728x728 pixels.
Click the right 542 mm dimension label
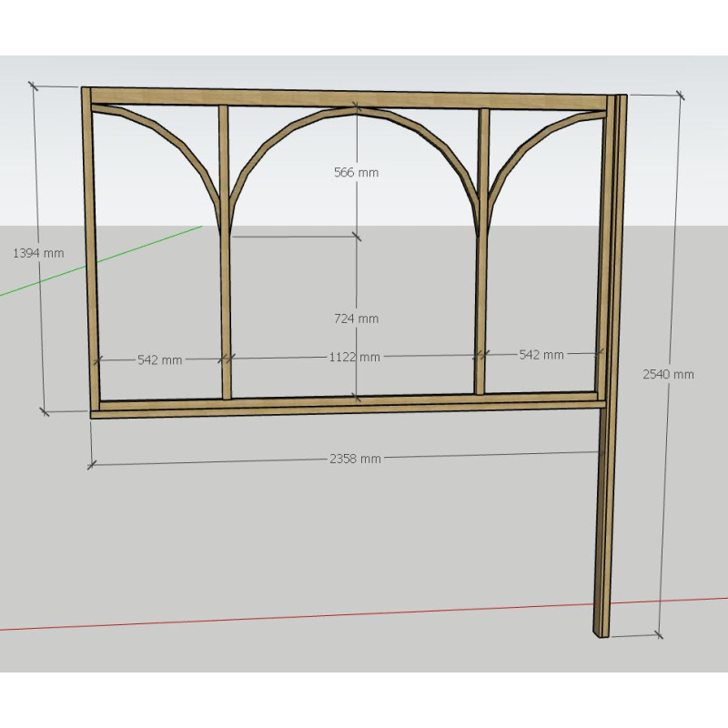(541, 354)
